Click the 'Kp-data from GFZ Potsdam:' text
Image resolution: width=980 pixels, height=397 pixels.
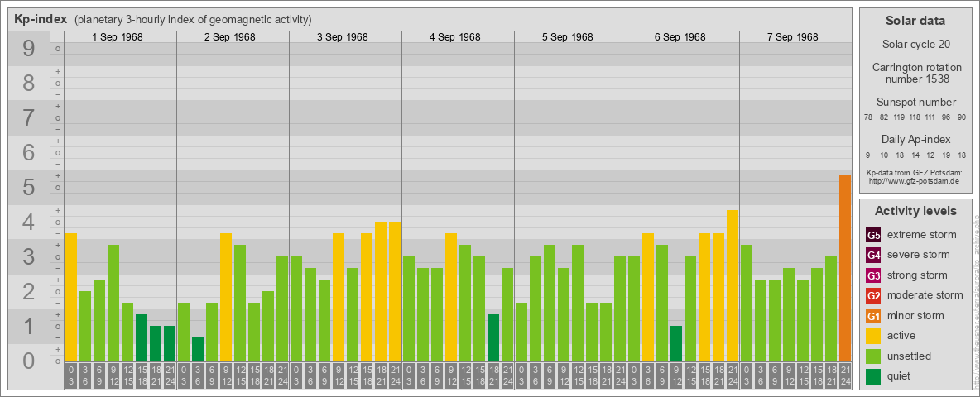point(913,172)
